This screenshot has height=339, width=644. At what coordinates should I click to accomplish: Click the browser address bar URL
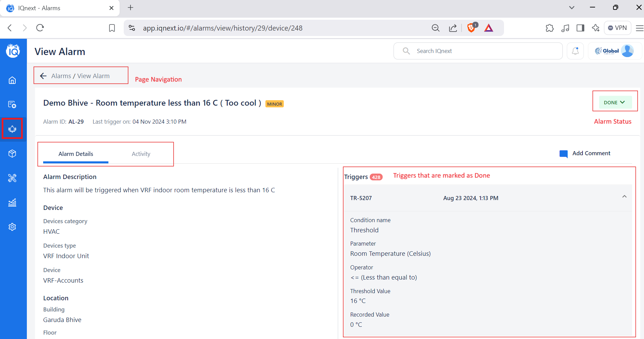tap(223, 28)
